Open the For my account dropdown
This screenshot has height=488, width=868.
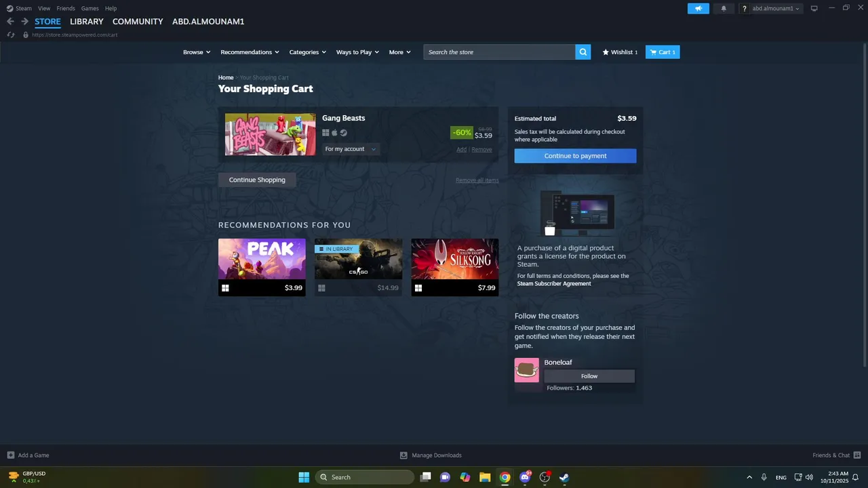click(350, 149)
